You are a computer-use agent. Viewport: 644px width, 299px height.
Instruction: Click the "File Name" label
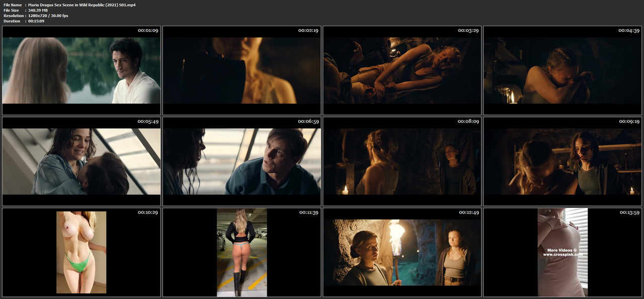pos(13,5)
